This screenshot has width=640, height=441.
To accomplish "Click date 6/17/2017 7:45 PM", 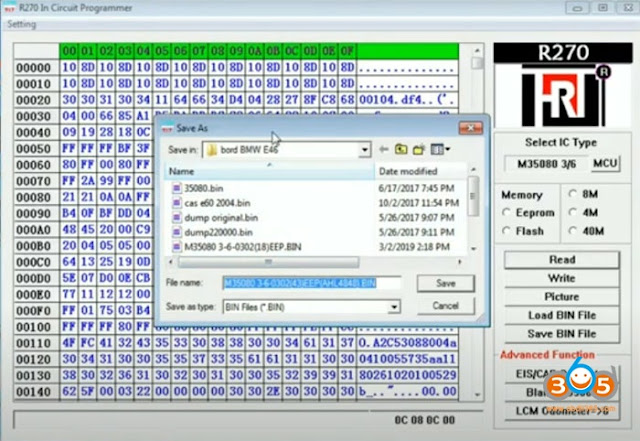I will [416, 188].
